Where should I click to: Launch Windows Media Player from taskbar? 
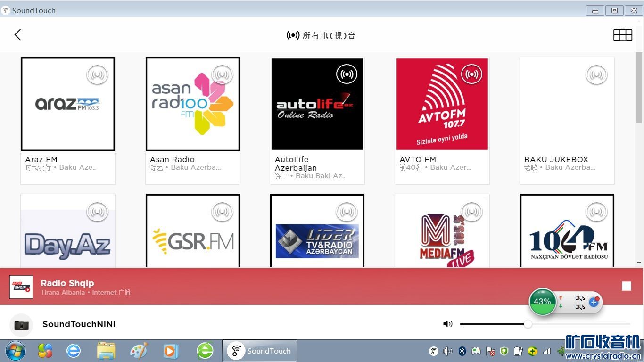click(171, 351)
